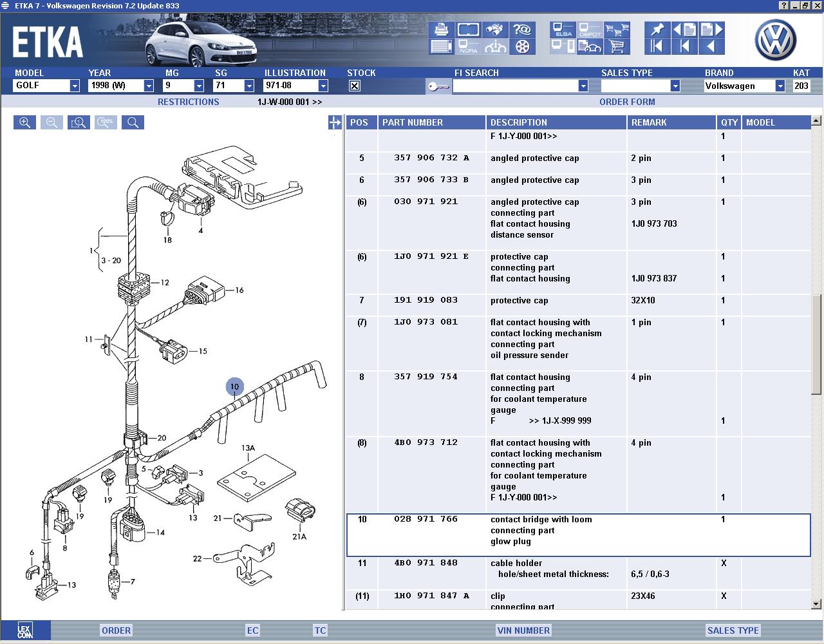Open the BRAND dropdown showing Volkswagen
This screenshot has height=644, width=824.
[780, 86]
